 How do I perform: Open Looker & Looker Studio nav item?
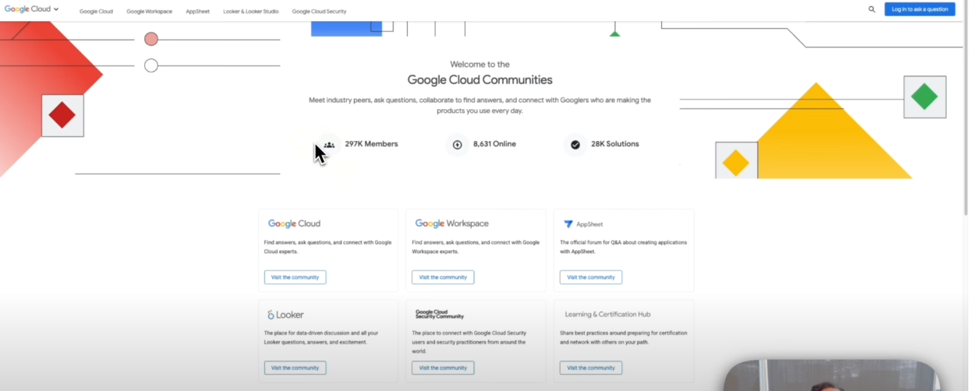pyautogui.click(x=251, y=11)
